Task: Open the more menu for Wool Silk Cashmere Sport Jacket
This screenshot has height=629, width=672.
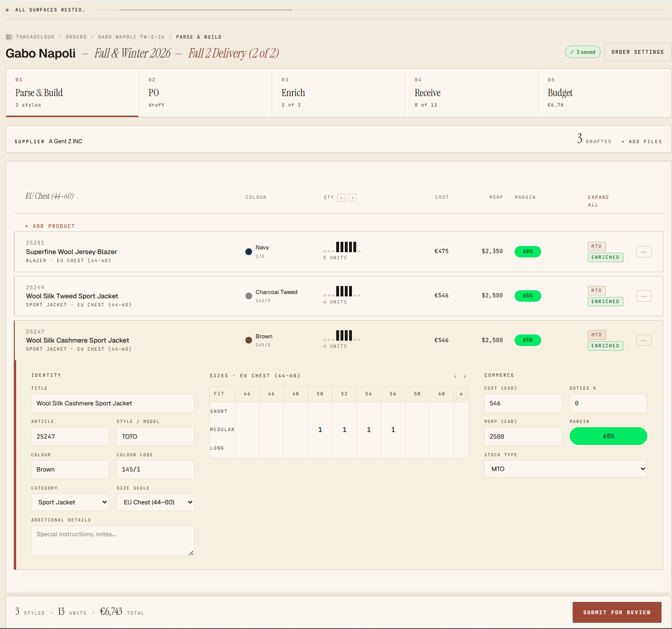Action: pyautogui.click(x=643, y=340)
